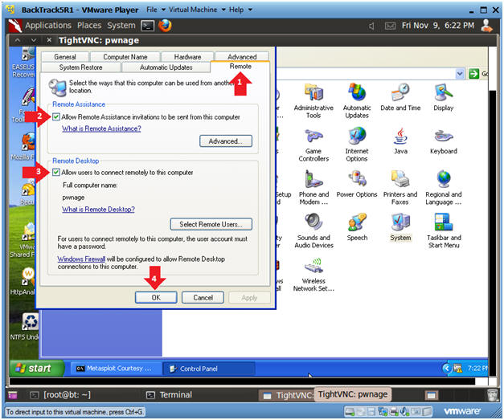Open Regional and Language options
The image size is (504, 420).
click(x=443, y=188)
